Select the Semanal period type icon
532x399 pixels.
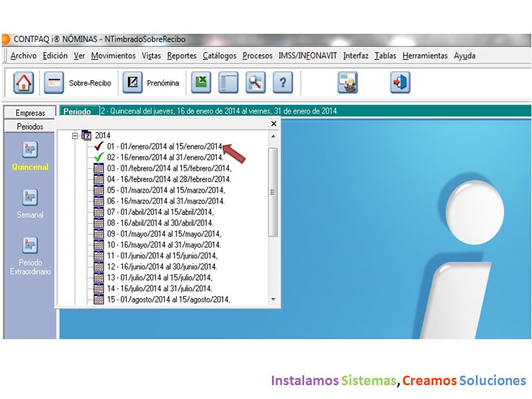(30, 197)
